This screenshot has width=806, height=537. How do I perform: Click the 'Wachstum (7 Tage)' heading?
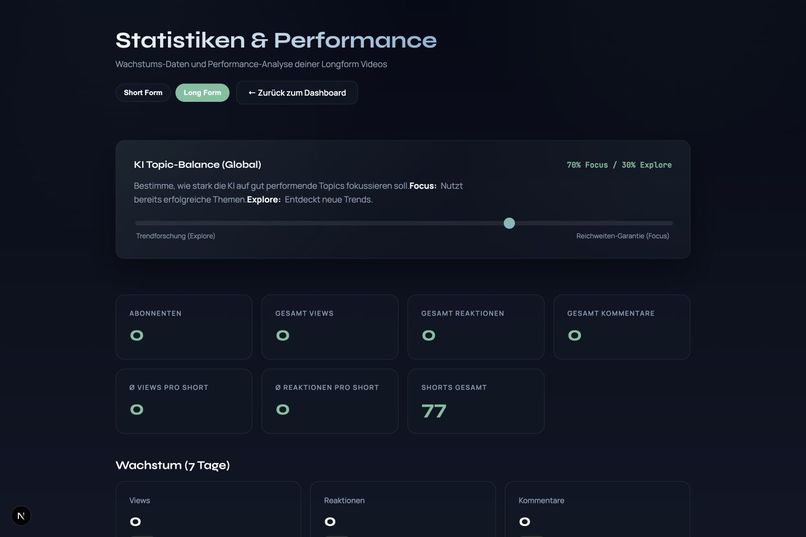click(x=172, y=465)
